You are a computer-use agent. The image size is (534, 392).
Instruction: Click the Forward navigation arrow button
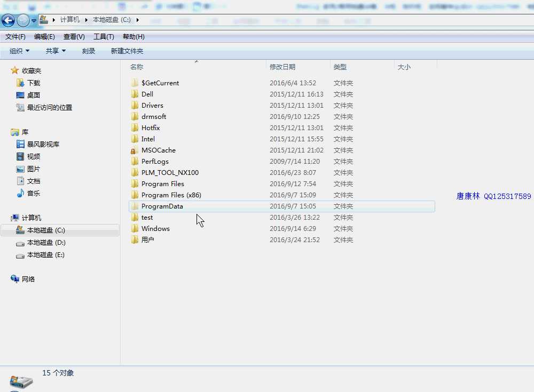click(x=23, y=21)
